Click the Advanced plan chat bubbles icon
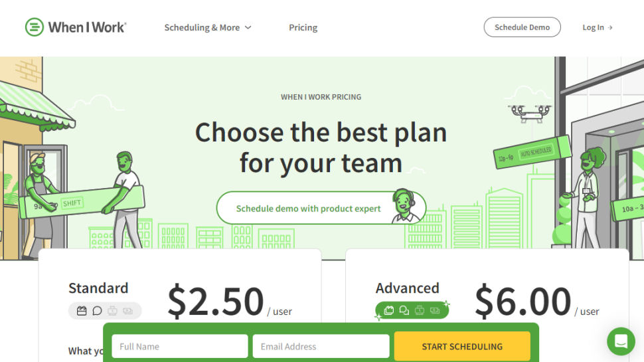 pyautogui.click(x=404, y=310)
